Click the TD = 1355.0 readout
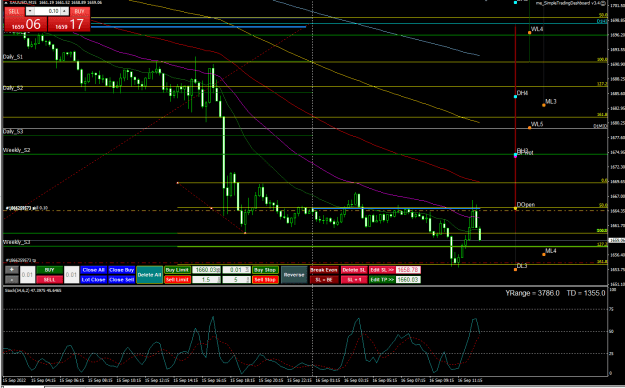 586,293
